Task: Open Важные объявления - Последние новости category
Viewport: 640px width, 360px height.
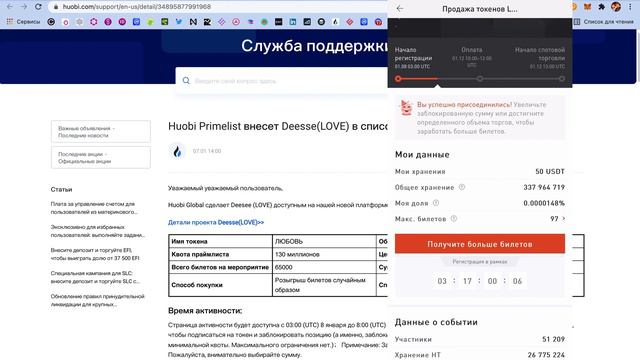Action: click(100, 131)
